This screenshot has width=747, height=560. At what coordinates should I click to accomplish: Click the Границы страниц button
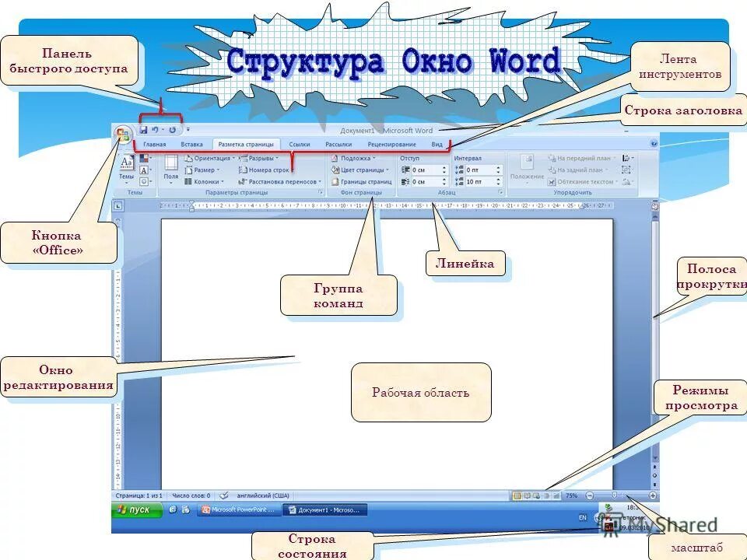(361, 181)
